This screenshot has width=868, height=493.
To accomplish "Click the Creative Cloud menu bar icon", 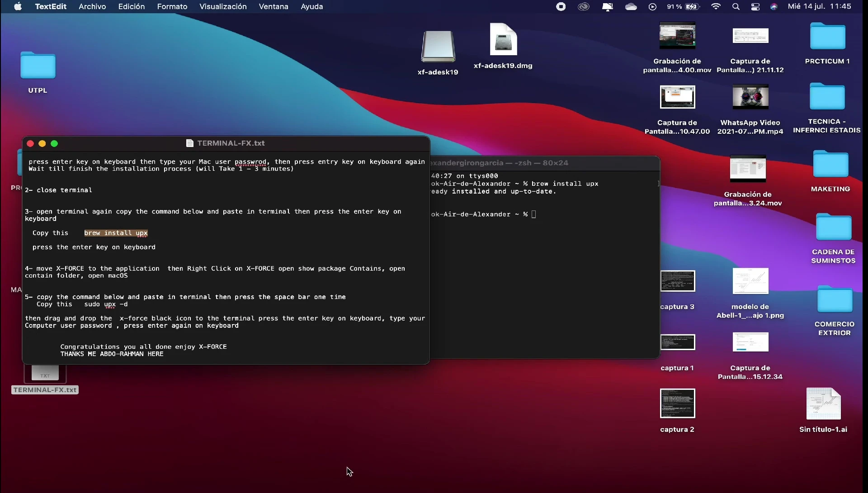I will pos(584,6).
